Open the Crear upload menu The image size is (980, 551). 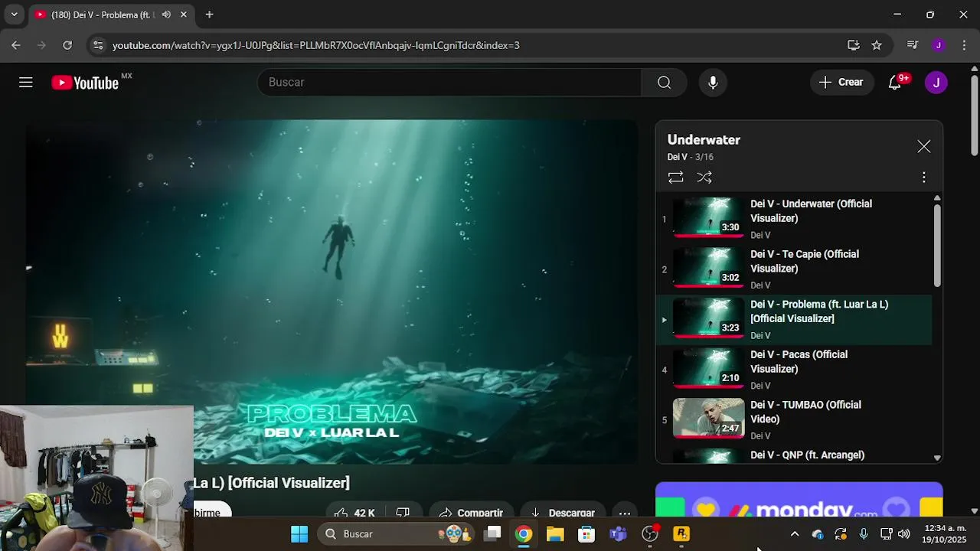[841, 83]
